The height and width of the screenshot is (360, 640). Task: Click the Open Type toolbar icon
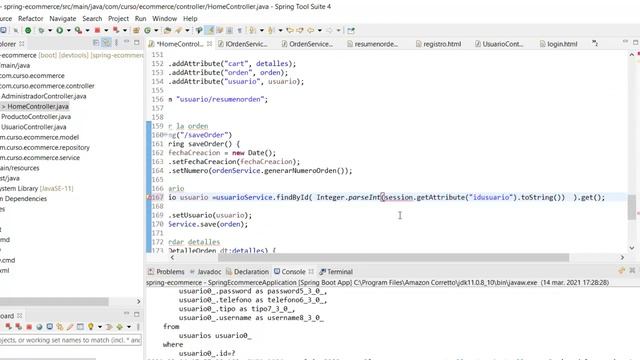[x=167, y=30]
